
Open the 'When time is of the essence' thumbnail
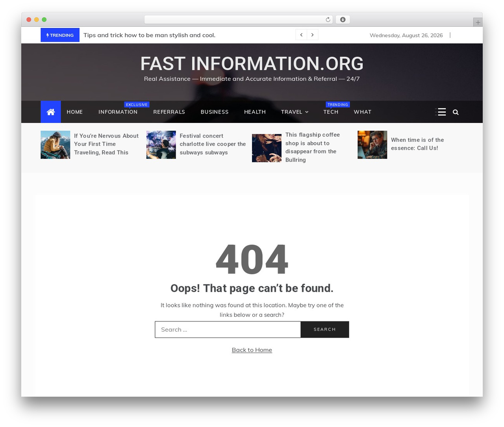pos(372,145)
